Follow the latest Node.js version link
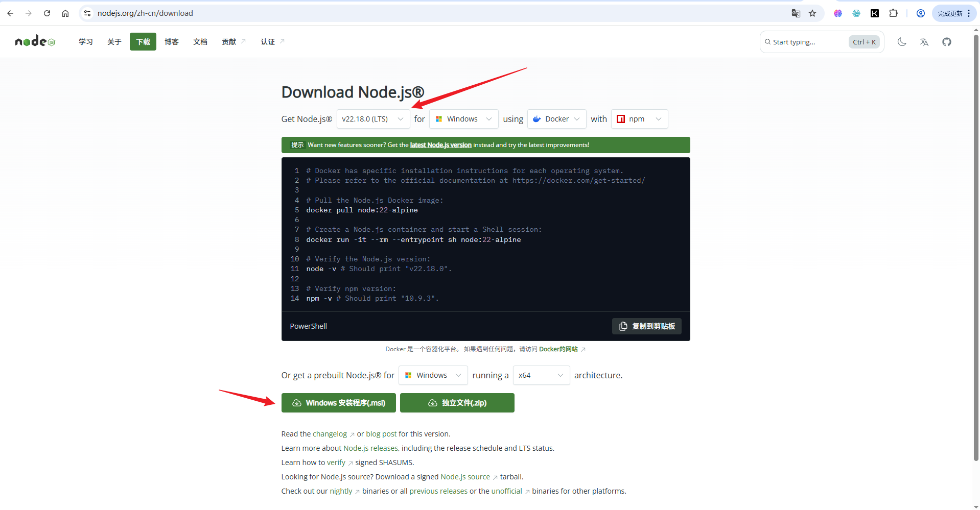 click(440, 145)
